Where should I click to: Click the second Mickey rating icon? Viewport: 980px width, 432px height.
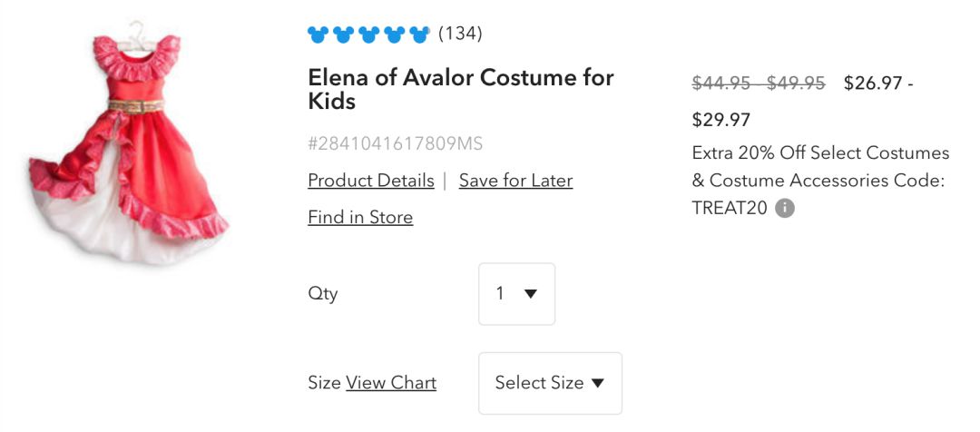click(x=342, y=35)
